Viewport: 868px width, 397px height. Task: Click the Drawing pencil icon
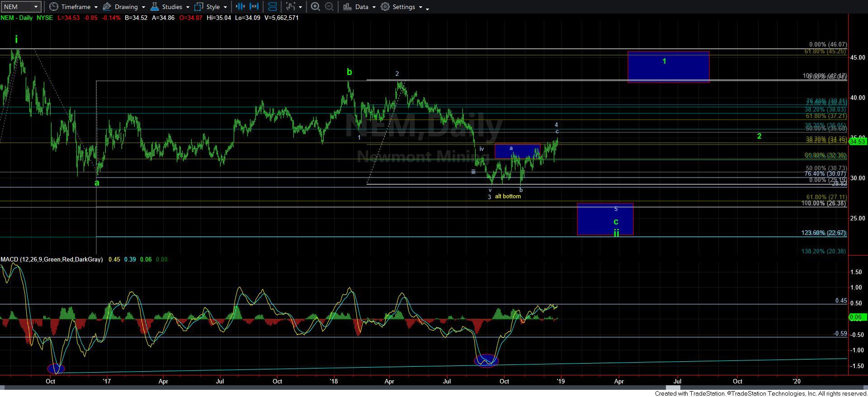click(x=107, y=7)
